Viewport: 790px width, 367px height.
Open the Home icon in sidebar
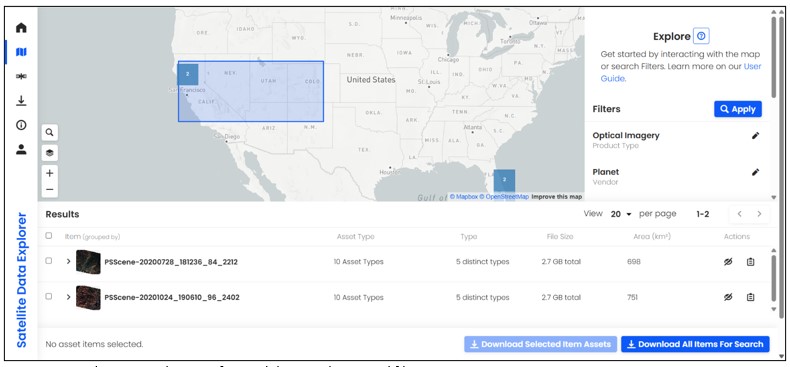click(21, 28)
